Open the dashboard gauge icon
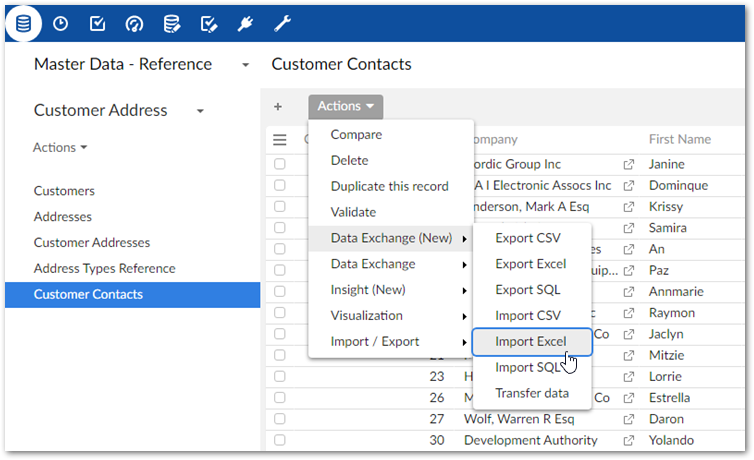 [135, 23]
